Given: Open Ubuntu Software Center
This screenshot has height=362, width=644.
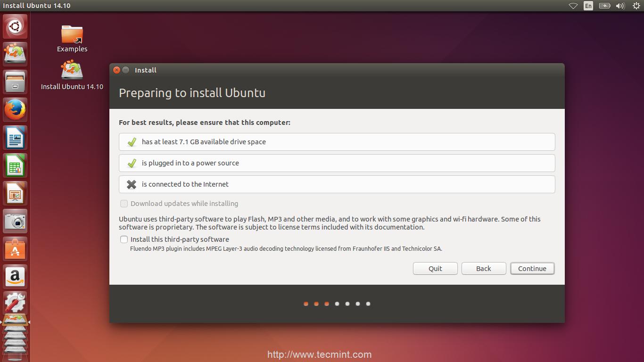Looking at the screenshot, I should [15, 248].
